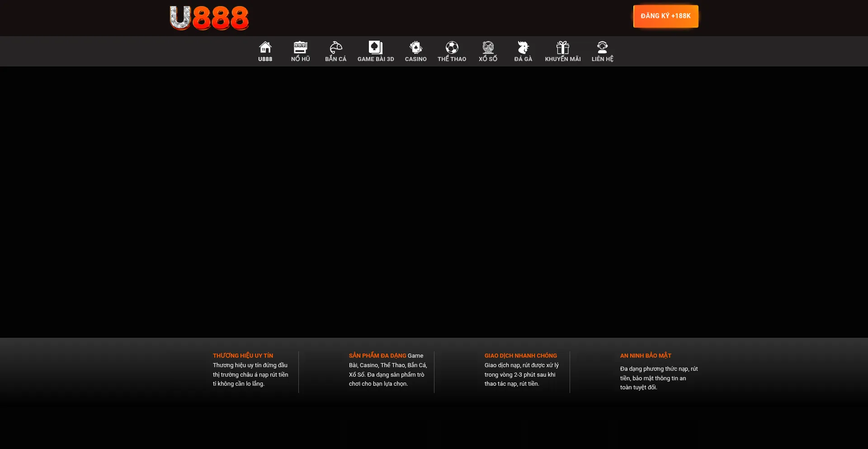Screen dimensions: 868x449
Task: Click the paragraph about 2-3 phút processing
Action: (x=521, y=375)
